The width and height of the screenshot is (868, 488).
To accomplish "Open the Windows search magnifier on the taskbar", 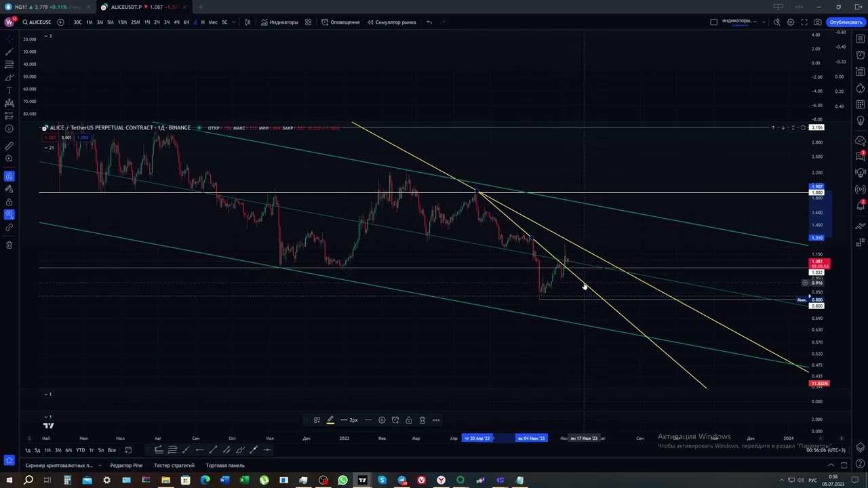I will pos(28,481).
